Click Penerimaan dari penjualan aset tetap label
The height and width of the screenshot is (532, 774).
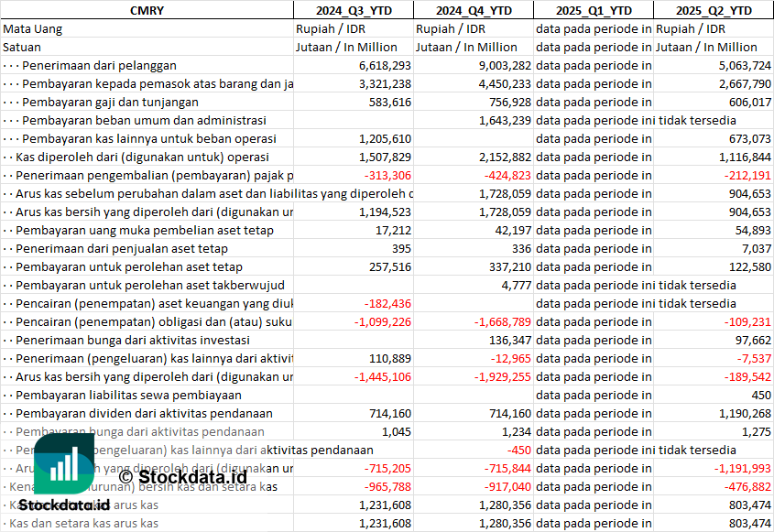pos(122,249)
